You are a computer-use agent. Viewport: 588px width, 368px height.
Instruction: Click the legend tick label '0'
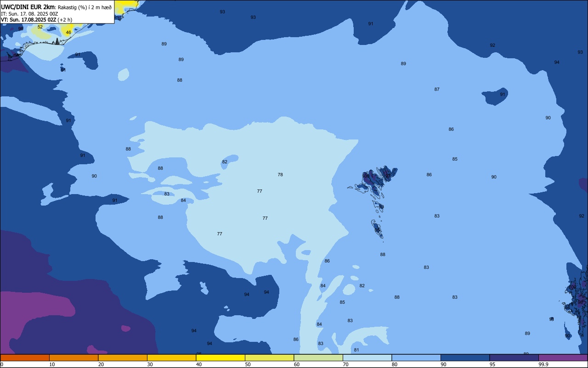(x=2, y=364)
